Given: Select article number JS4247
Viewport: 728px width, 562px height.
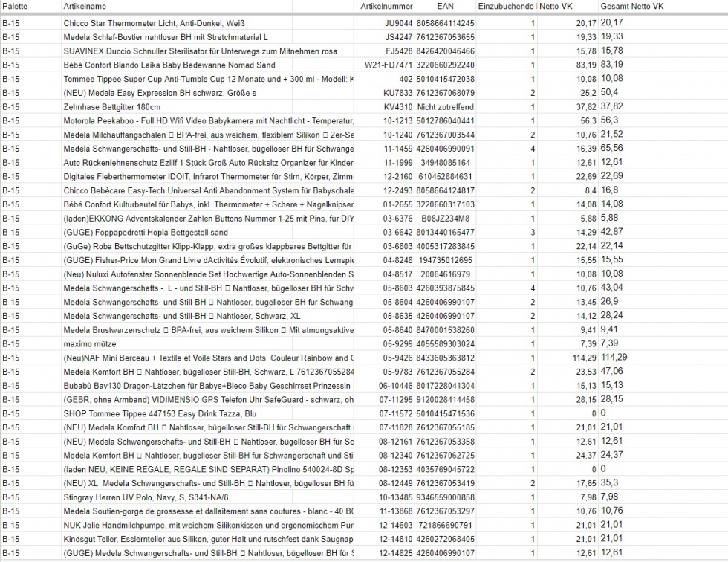Looking at the screenshot, I should [x=398, y=37].
